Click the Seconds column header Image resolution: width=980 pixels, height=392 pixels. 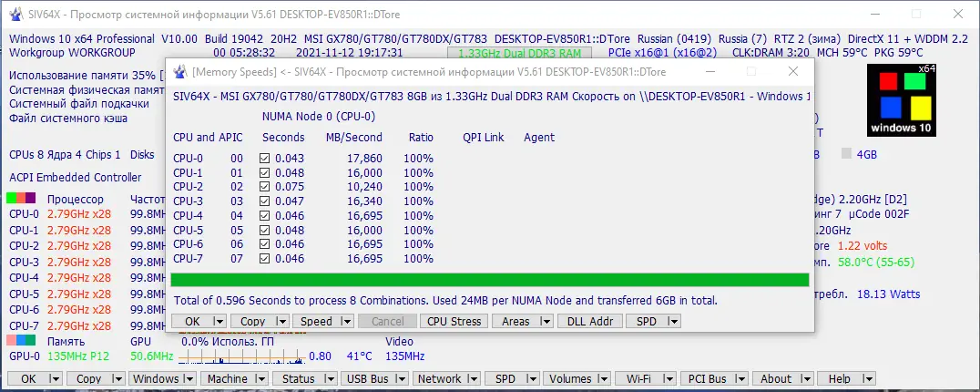tap(283, 137)
